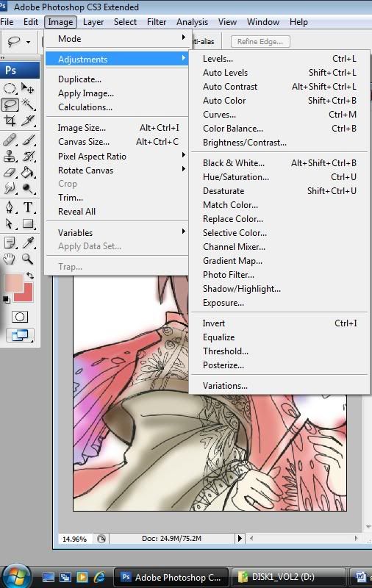Select the Brush tool
The image size is (372, 588).
point(28,140)
